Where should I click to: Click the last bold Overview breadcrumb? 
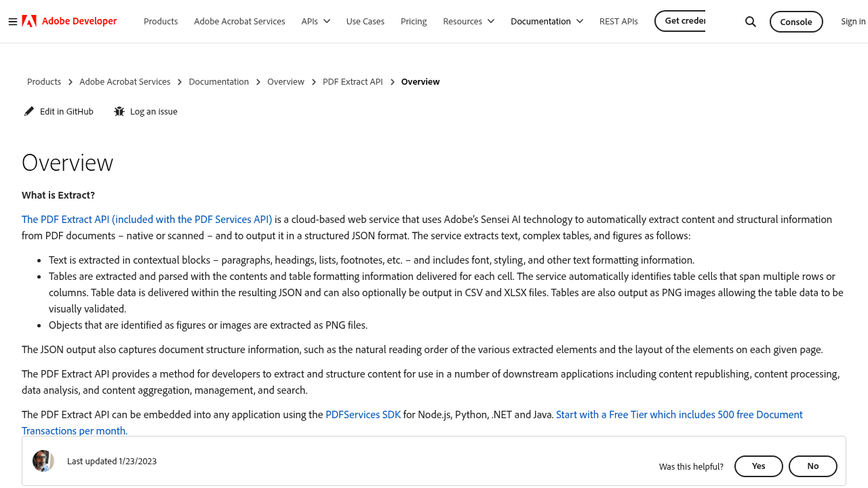pos(420,81)
